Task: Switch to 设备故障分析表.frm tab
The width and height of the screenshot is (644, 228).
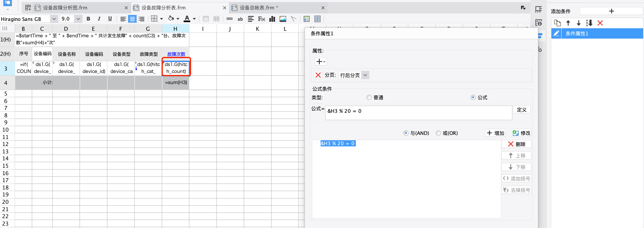Action: pos(164,8)
